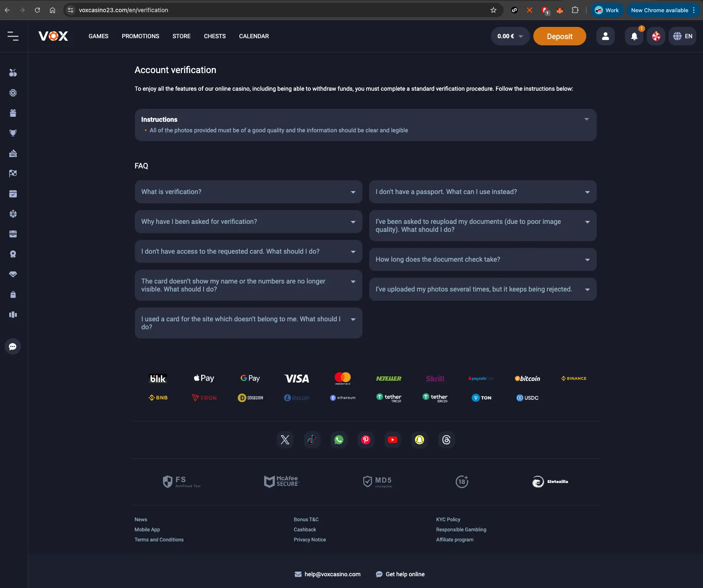Open the X (Twitter) social link

285,440
